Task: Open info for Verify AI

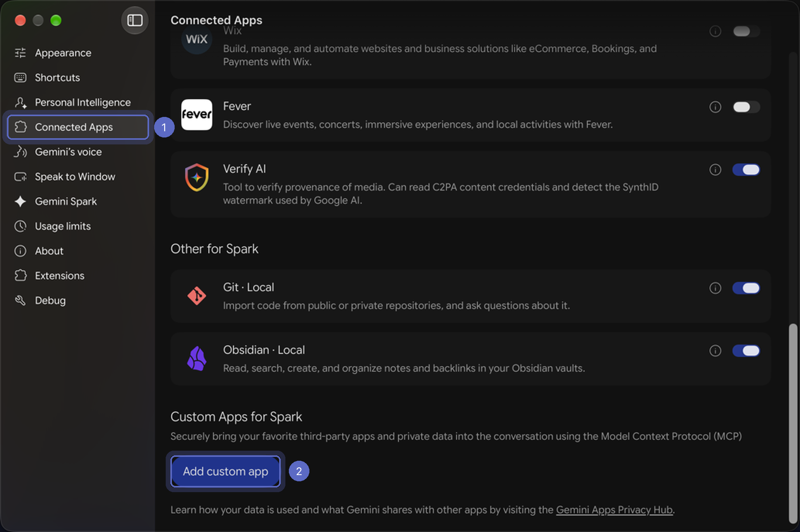Action: pos(715,170)
